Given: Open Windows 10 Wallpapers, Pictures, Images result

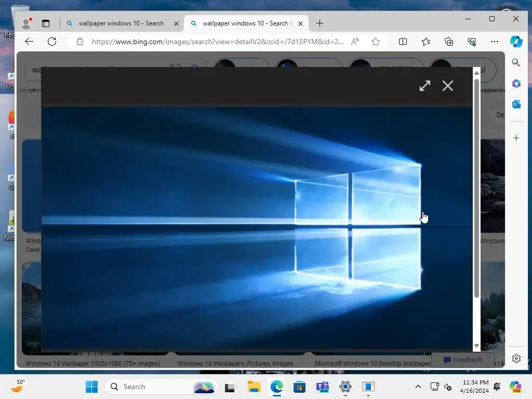Looking at the screenshot, I should pos(235,363).
